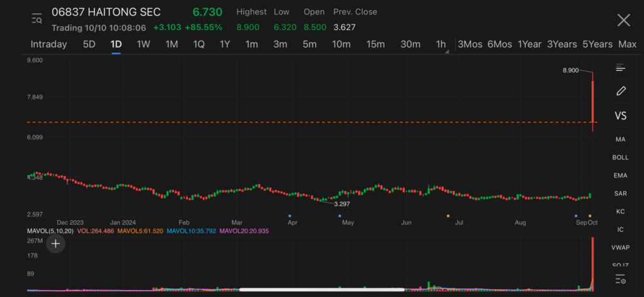Select the 1W timeframe tab

(143, 45)
